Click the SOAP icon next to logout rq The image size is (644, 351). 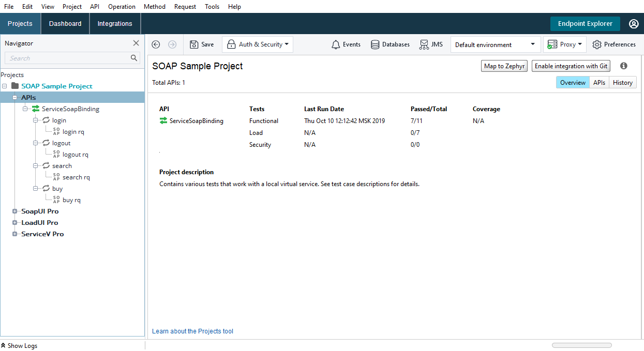pos(56,155)
